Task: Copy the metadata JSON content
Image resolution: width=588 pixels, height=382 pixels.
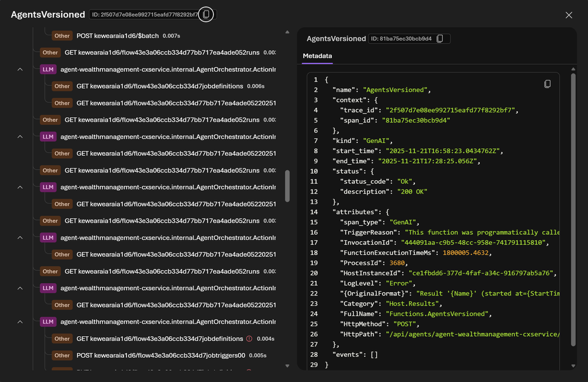Action: coord(547,84)
